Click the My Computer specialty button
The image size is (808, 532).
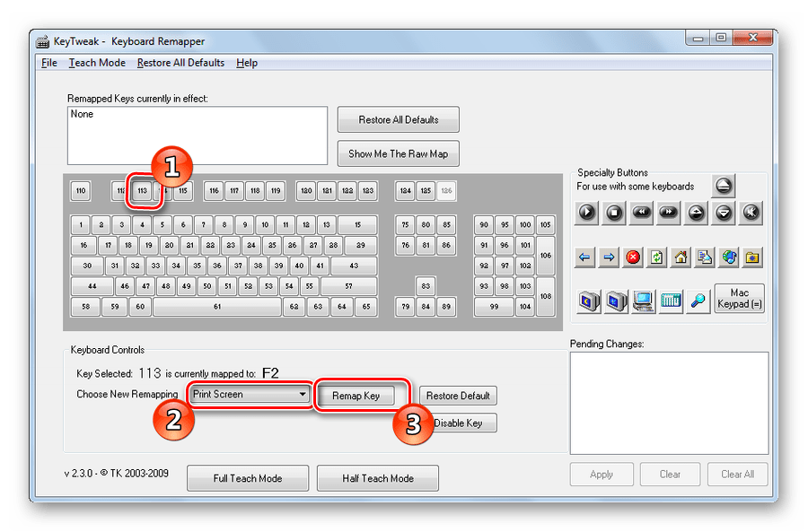pos(643,301)
